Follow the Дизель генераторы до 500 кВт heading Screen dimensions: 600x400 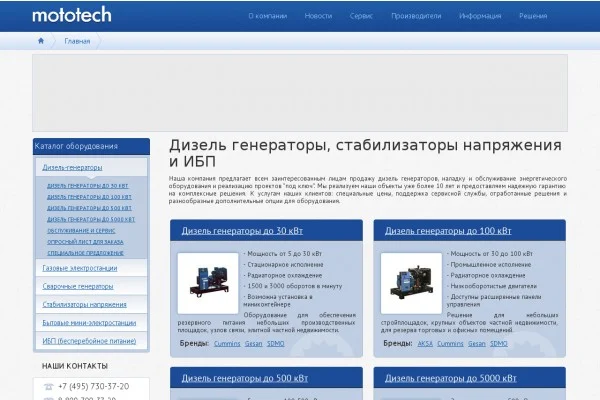(x=245, y=378)
